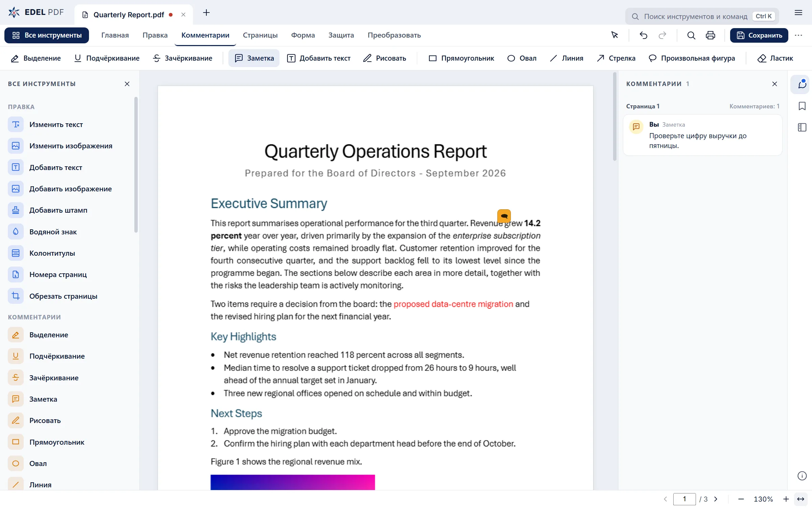The width and height of the screenshot is (812, 508).
Task: Go to the previous page arrow
Action: [x=666, y=499]
